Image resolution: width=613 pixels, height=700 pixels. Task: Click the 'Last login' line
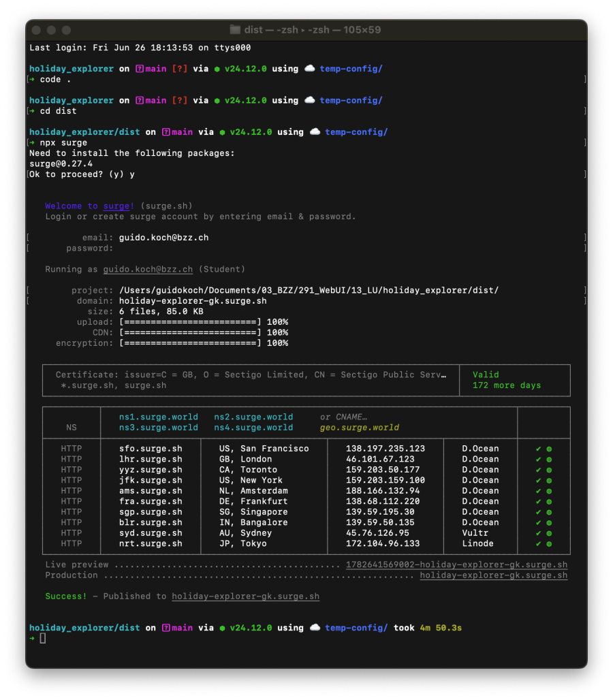coord(140,48)
